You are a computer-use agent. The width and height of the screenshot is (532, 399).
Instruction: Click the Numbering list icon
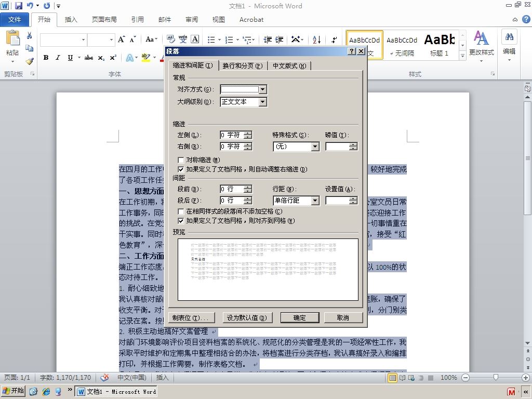point(229,39)
